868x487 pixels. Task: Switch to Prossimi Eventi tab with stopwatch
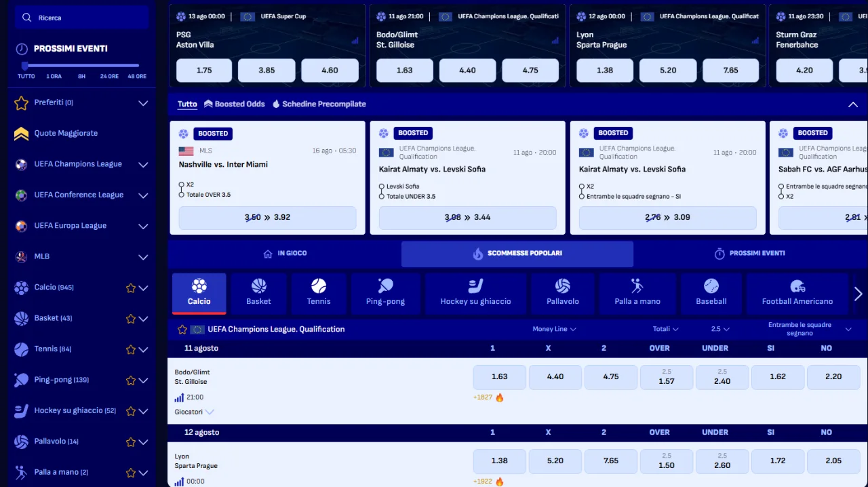(750, 254)
